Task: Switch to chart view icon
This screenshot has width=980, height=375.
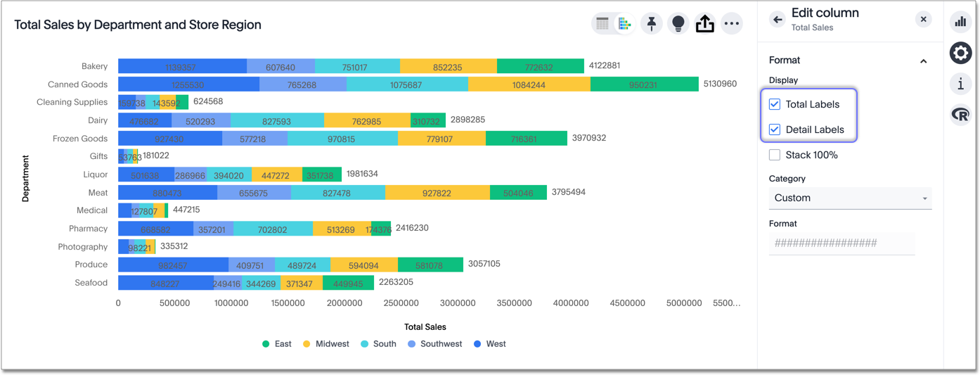Action: click(624, 24)
